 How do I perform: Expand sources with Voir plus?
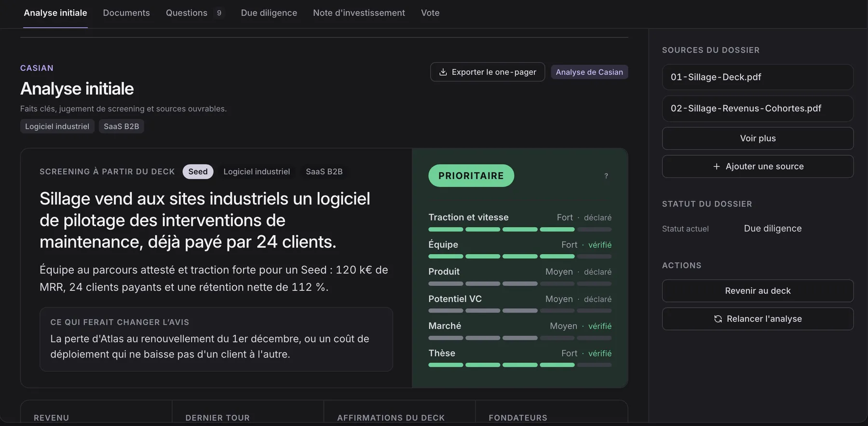tap(758, 138)
